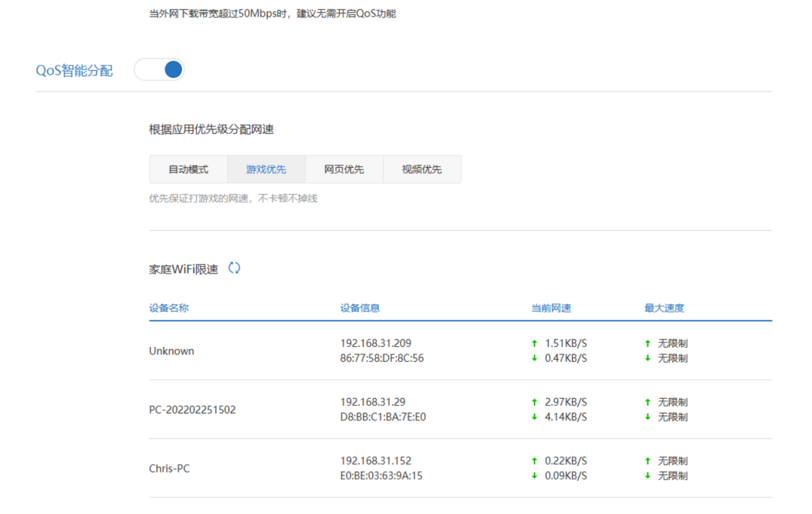Click the 设备信息 column header
812x514 pixels.
tap(360, 308)
